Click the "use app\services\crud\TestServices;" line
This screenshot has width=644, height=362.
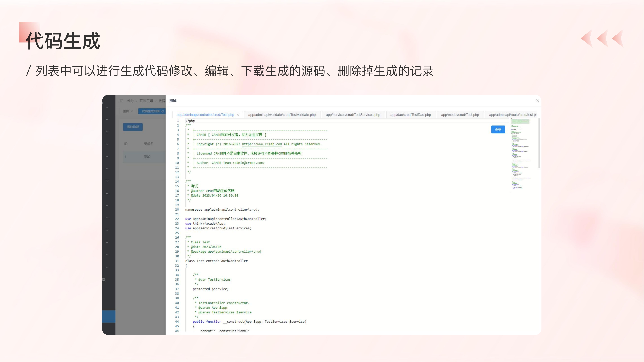pyautogui.click(x=218, y=228)
